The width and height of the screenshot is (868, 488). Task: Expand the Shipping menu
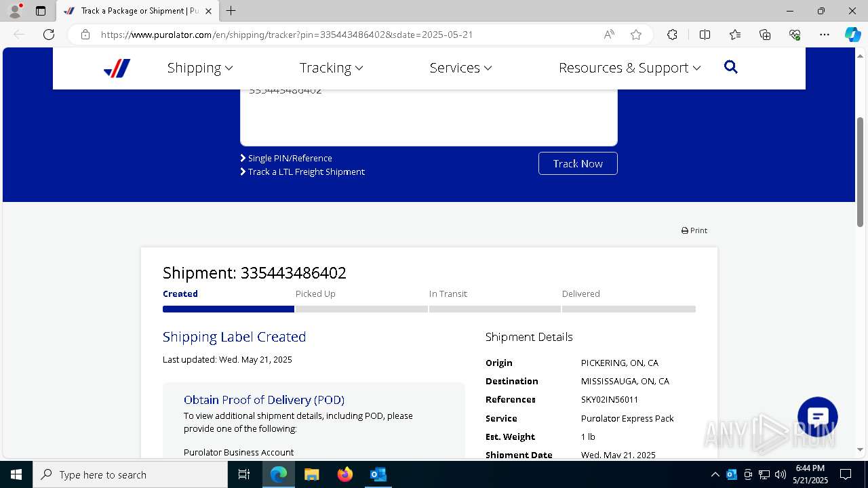(200, 68)
